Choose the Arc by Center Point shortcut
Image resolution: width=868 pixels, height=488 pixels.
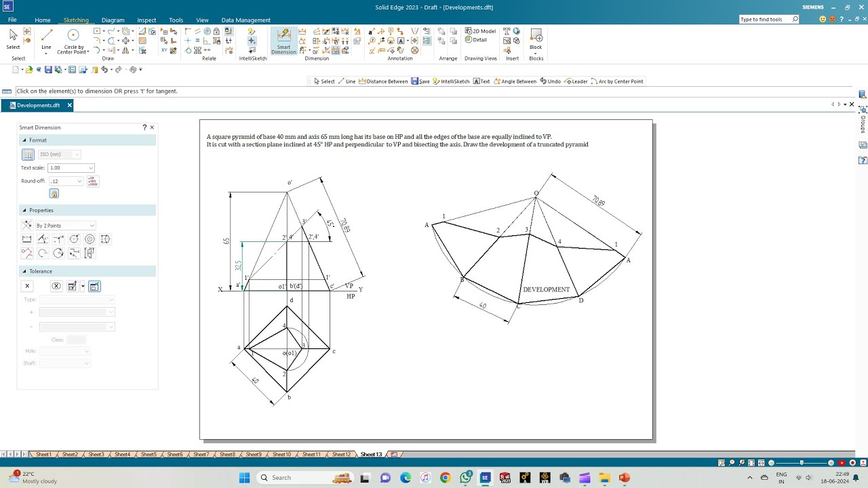(616, 81)
